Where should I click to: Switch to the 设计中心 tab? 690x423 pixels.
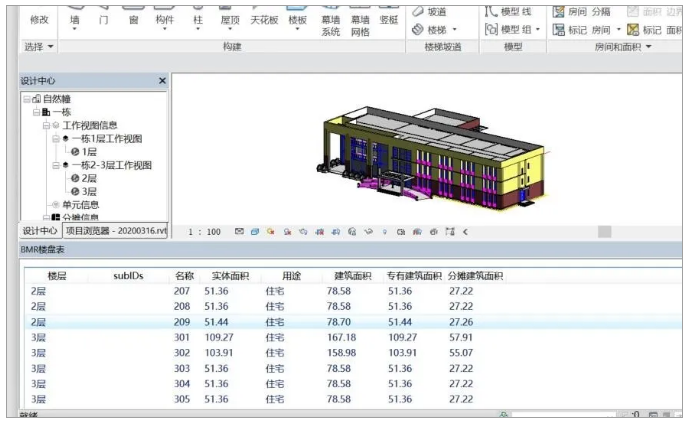click(x=40, y=231)
